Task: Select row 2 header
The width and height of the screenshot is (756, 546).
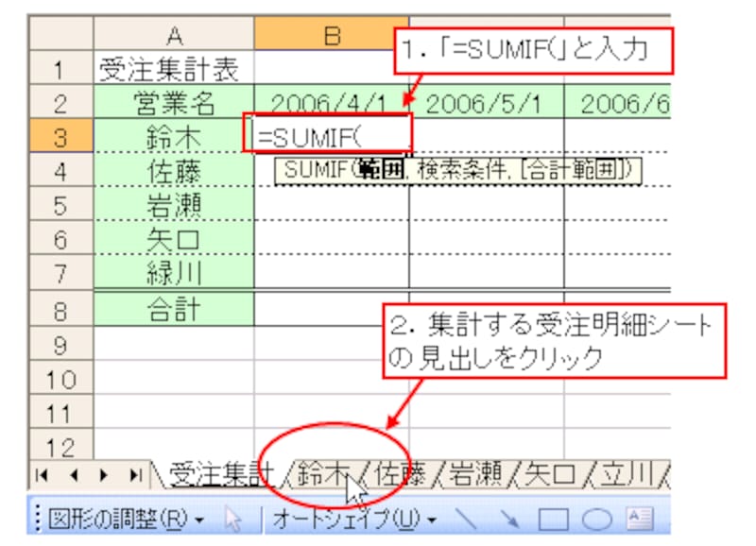Action: click(60, 102)
